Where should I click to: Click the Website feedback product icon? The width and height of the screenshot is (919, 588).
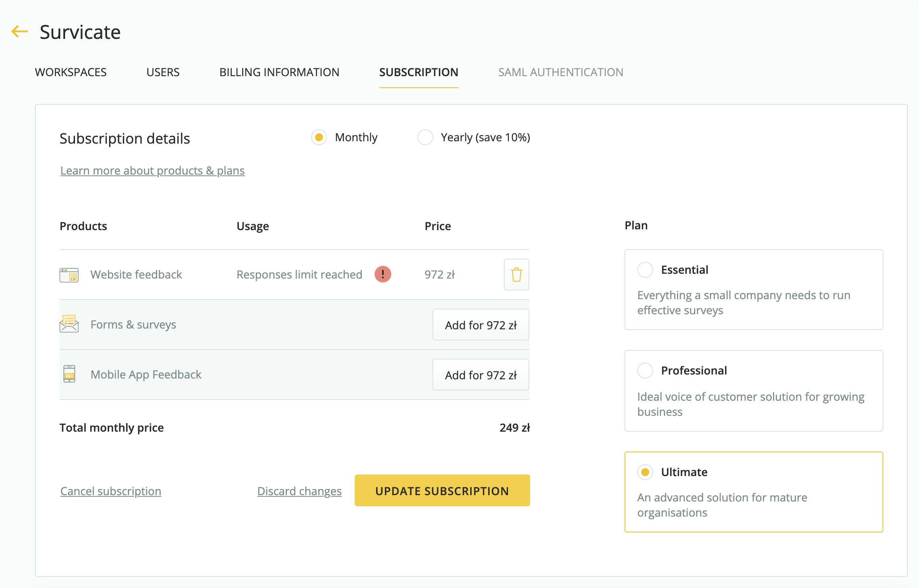(69, 275)
